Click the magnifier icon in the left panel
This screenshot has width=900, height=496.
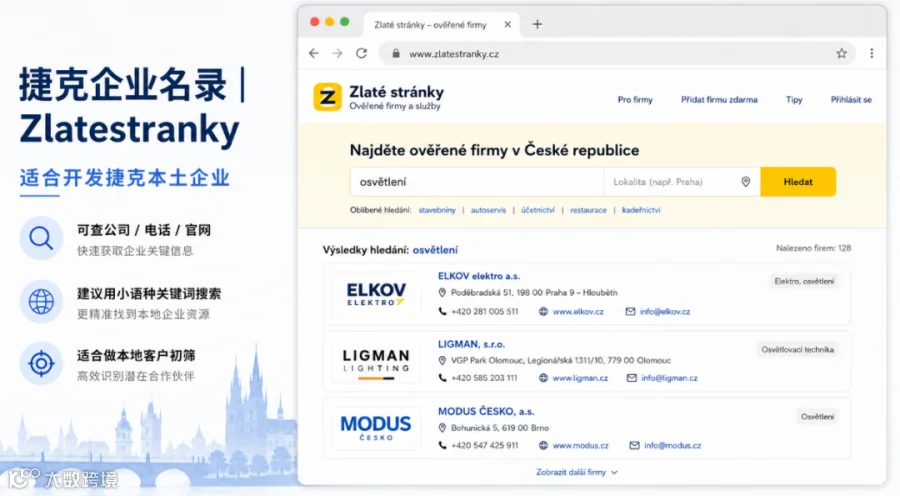tap(41, 238)
